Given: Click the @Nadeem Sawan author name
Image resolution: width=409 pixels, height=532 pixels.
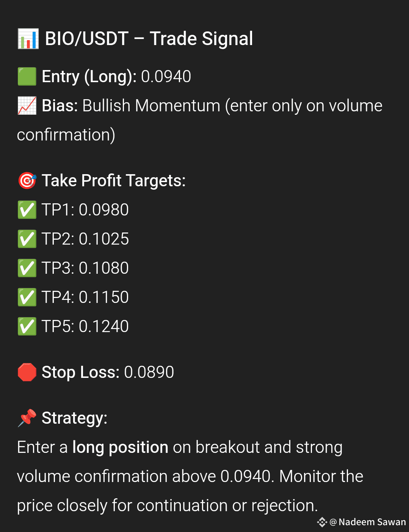Looking at the screenshot, I should tap(368, 522).
